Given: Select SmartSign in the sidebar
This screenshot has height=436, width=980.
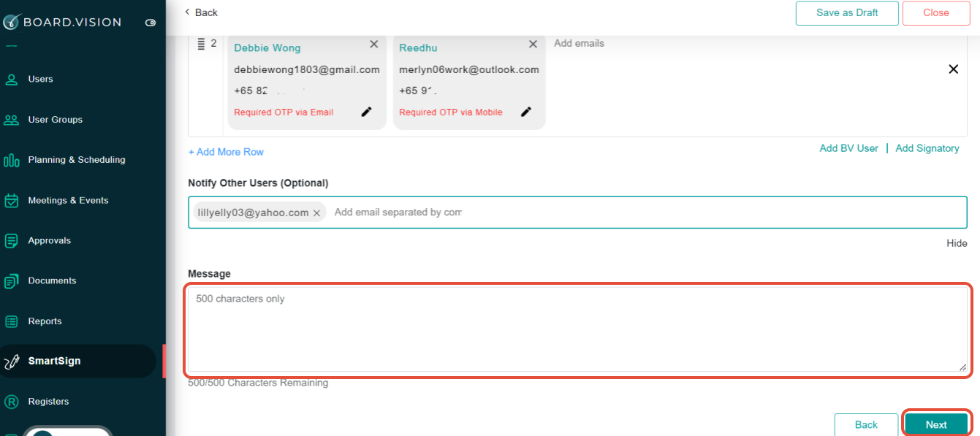Looking at the screenshot, I should [x=54, y=361].
